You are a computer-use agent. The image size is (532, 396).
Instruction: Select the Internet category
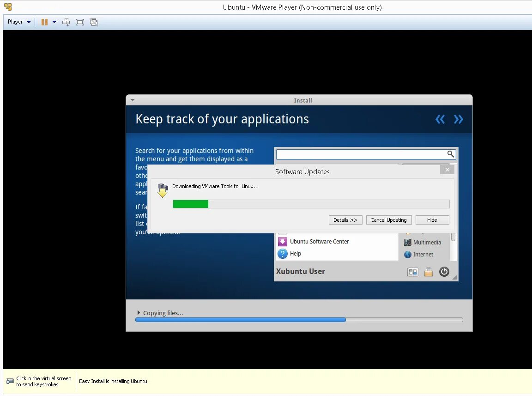tap(423, 255)
